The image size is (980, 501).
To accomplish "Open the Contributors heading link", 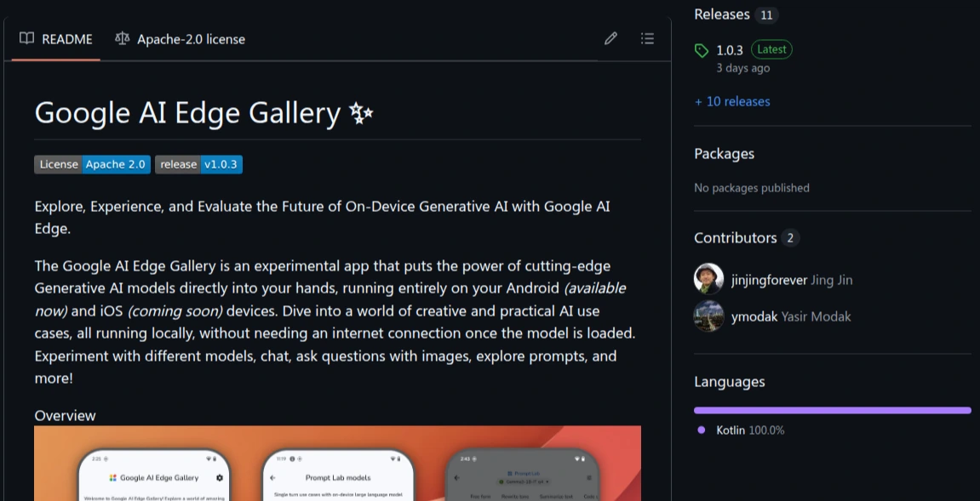I will [736, 238].
